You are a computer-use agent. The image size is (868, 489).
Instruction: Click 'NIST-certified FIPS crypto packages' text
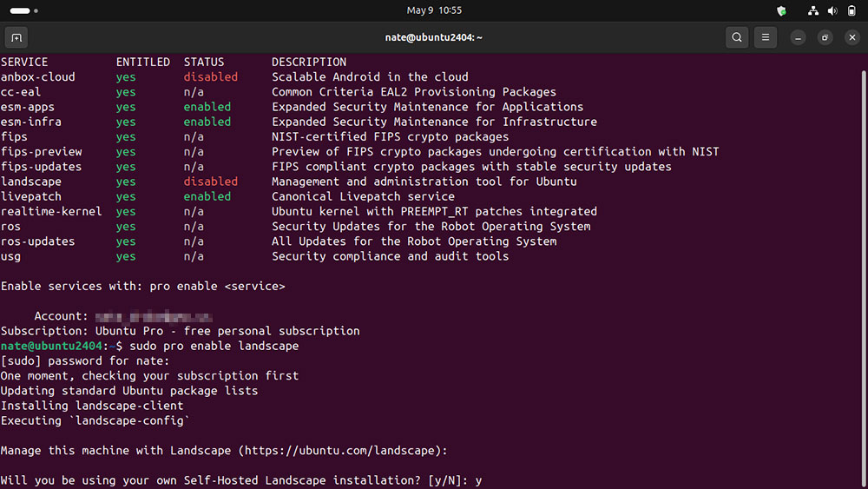[x=390, y=136]
